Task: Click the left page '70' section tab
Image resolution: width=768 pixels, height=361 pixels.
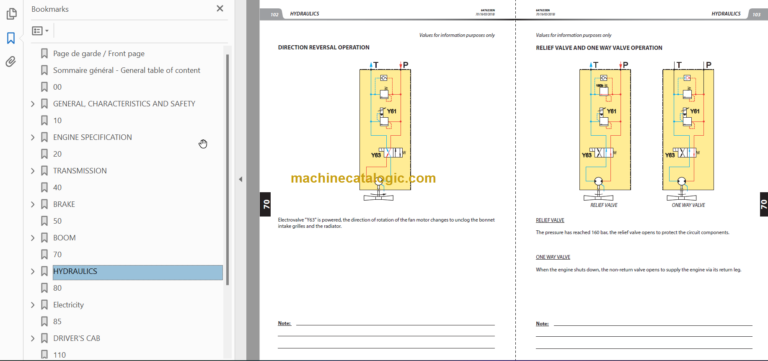Action: [x=265, y=204]
